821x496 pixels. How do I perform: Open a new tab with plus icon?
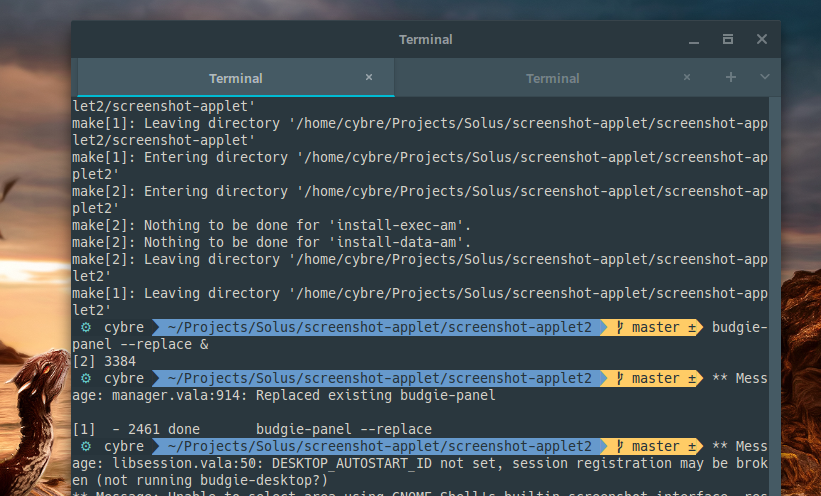pyautogui.click(x=730, y=77)
